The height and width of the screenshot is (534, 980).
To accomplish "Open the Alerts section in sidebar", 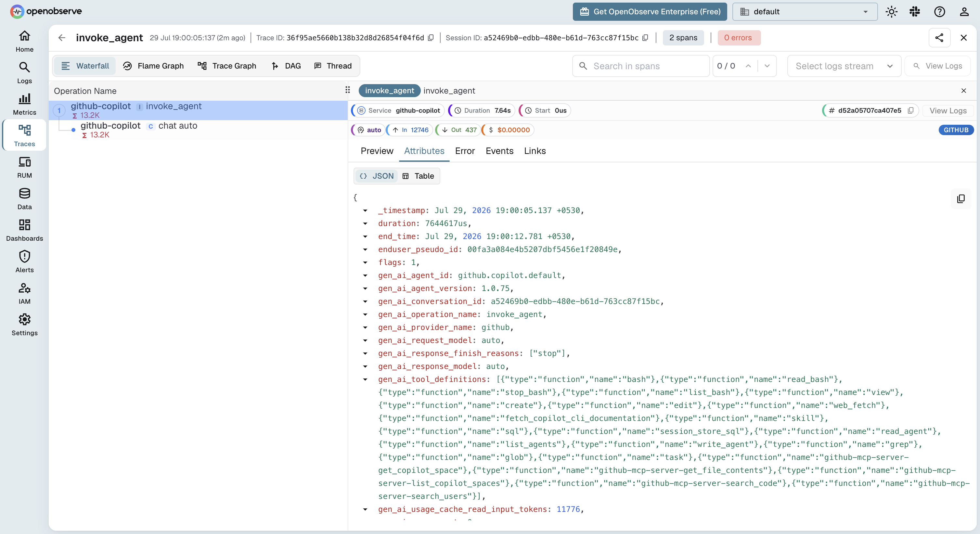I will point(24,262).
